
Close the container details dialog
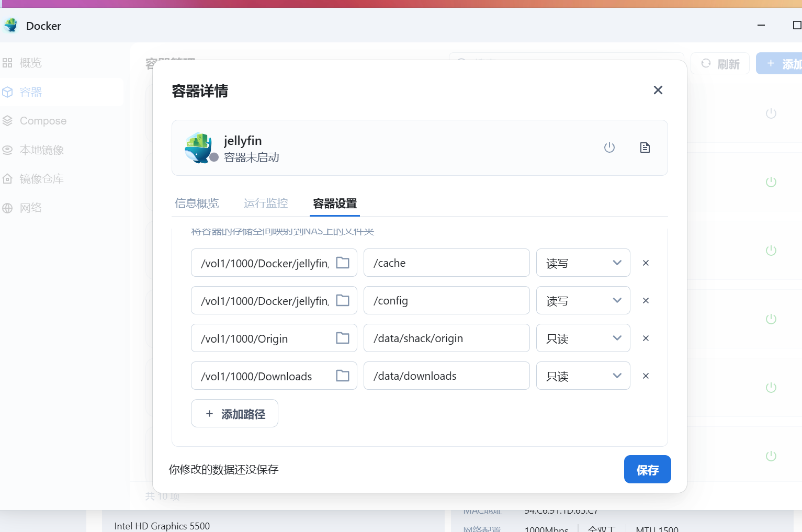(658, 90)
